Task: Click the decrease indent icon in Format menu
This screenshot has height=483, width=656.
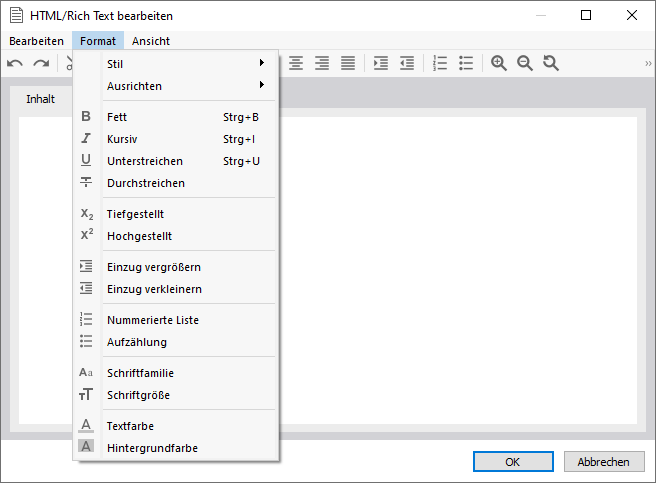Action: (86, 288)
